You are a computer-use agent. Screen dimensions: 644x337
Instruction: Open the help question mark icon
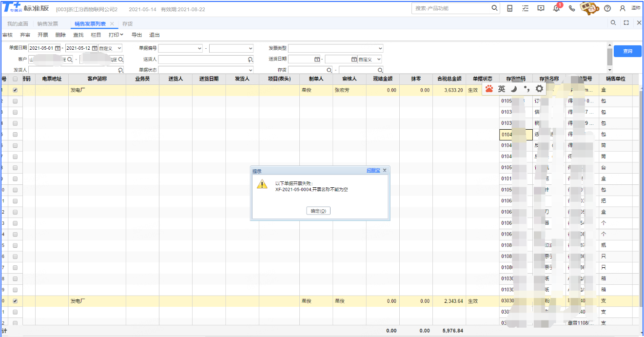tap(607, 8)
